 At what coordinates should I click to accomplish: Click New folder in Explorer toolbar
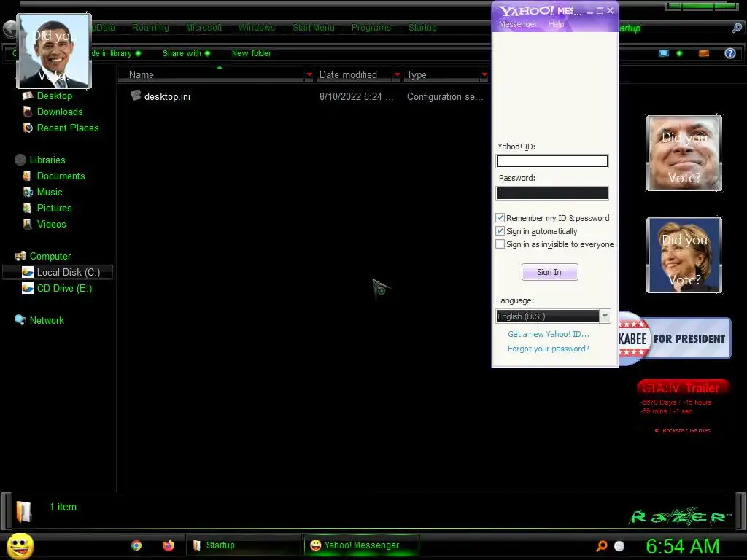(x=251, y=53)
